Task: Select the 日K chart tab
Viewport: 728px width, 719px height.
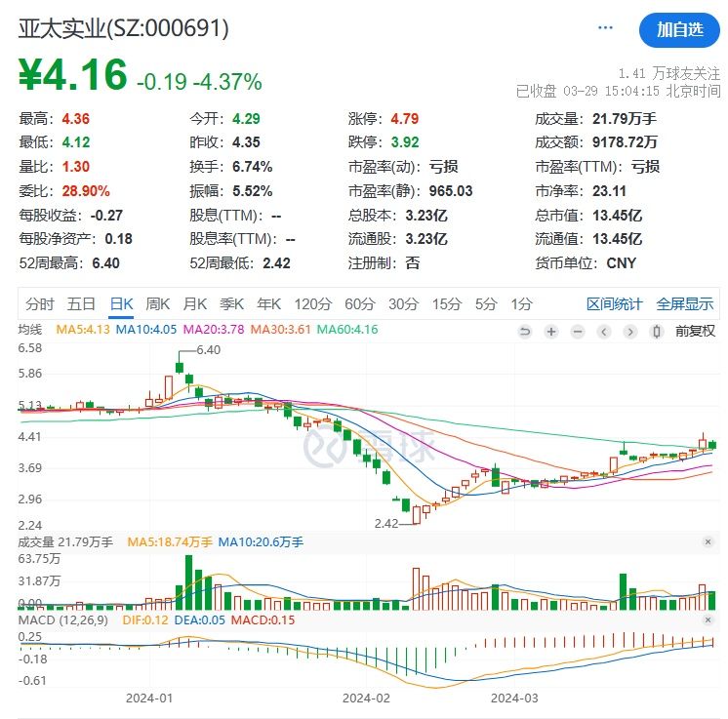Action: 121,304
